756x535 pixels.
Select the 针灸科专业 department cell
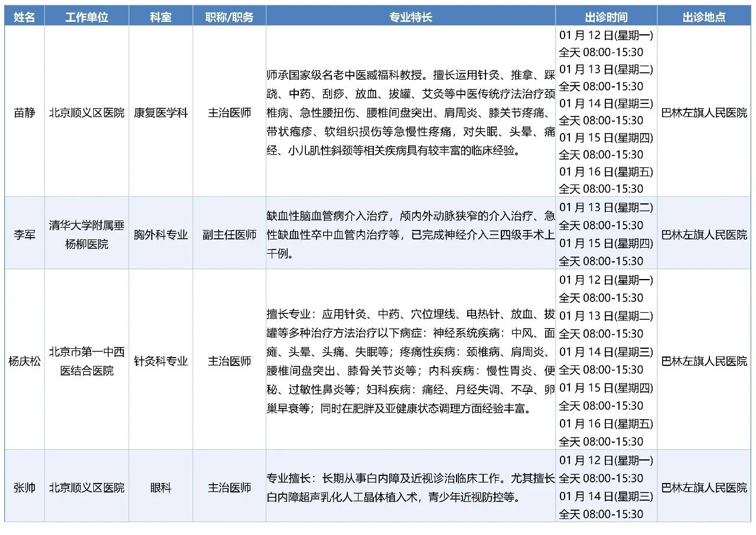click(161, 361)
